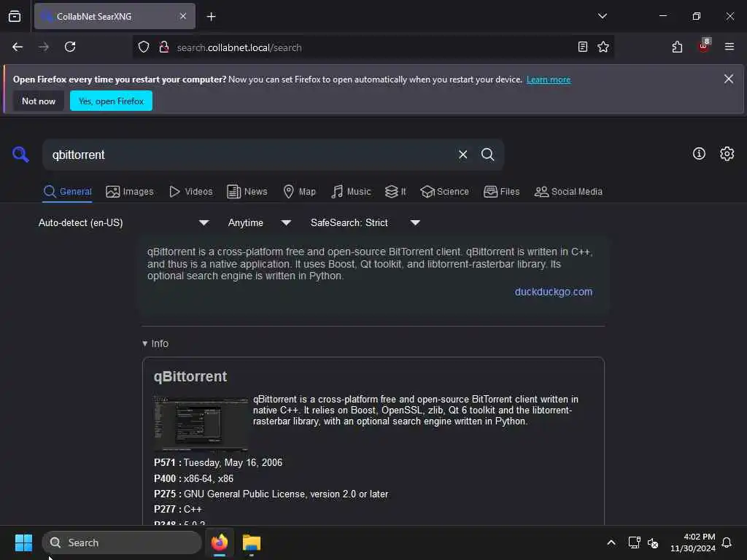Click the qBittorrent infobox heading

(190, 377)
